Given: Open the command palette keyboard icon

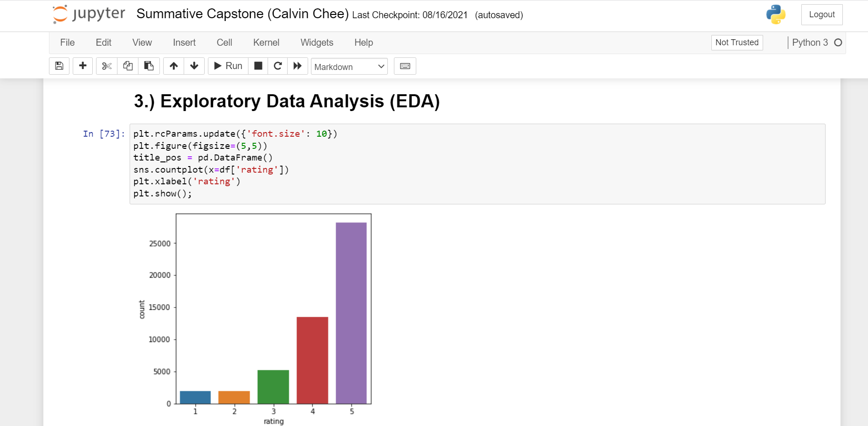Looking at the screenshot, I should pyautogui.click(x=405, y=66).
